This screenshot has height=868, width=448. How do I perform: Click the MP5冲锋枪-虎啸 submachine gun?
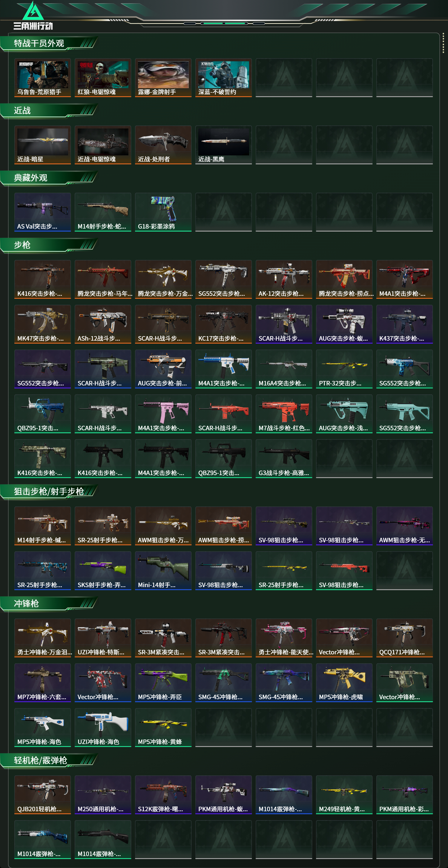coord(344,683)
